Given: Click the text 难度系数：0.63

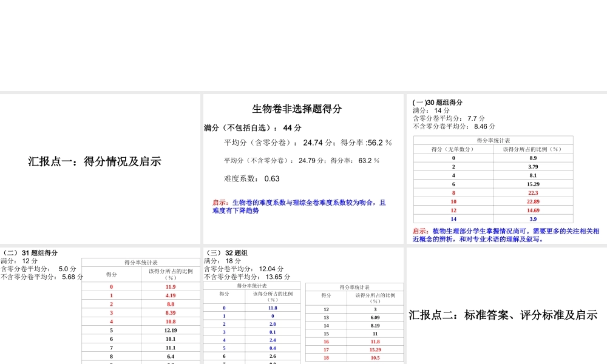Looking at the screenshot, I should [x=252, y=179].
